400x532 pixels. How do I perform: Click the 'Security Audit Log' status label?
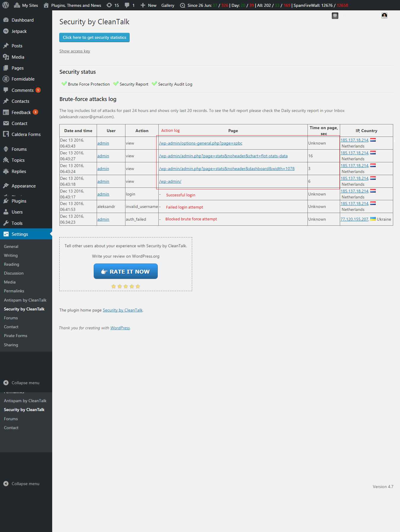pyautogui.click(x=175, y=84)
